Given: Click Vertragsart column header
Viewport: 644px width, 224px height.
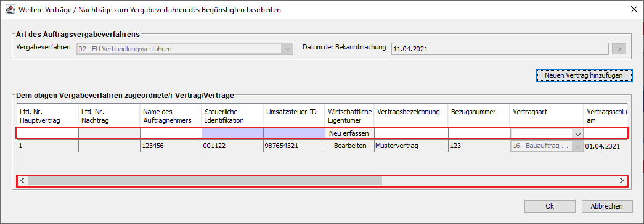Looking at the screenshot, I should (547, 116).
